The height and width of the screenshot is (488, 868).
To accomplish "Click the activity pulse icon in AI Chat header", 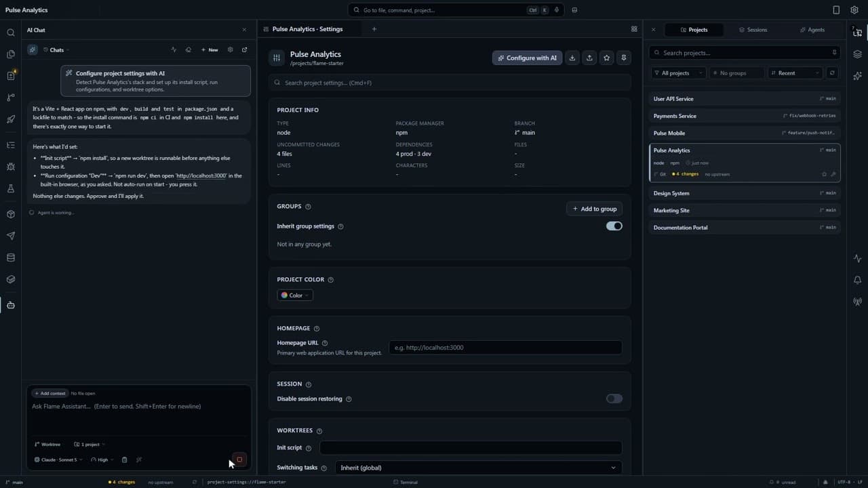I will 174,49.
